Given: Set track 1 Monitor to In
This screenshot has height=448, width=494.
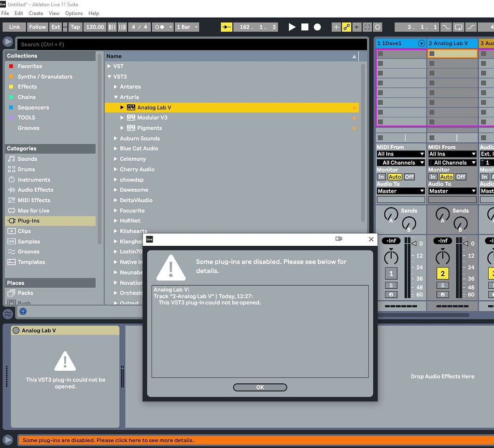Looking at the screenshot, I should [381, 177].
